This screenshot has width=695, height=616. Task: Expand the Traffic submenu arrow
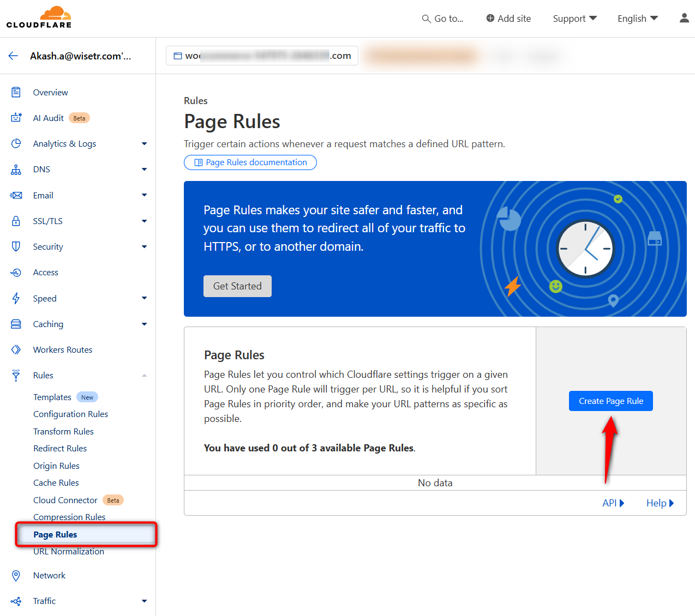144,601
